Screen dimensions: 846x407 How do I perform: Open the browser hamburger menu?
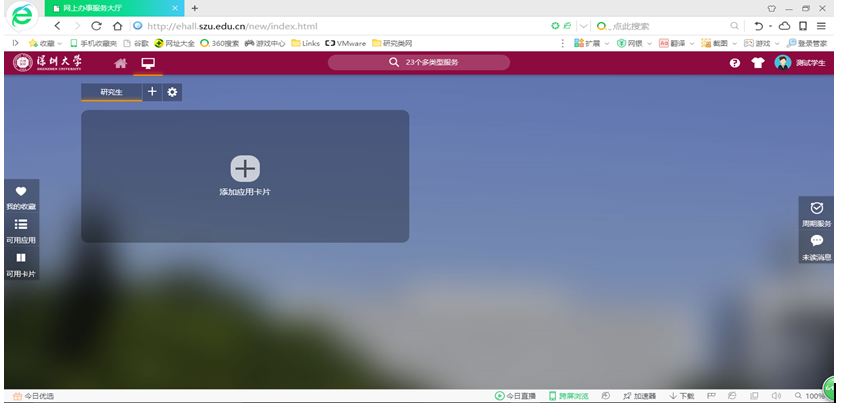[x=821, y=26]
